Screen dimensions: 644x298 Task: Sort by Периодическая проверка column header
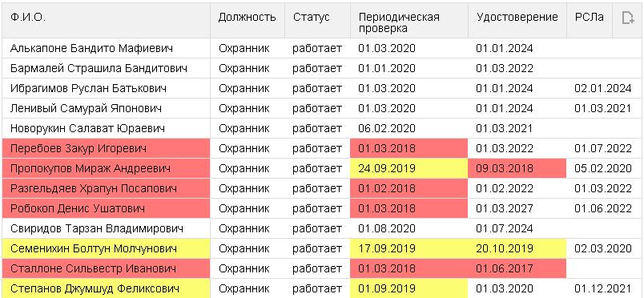[409, 21]
